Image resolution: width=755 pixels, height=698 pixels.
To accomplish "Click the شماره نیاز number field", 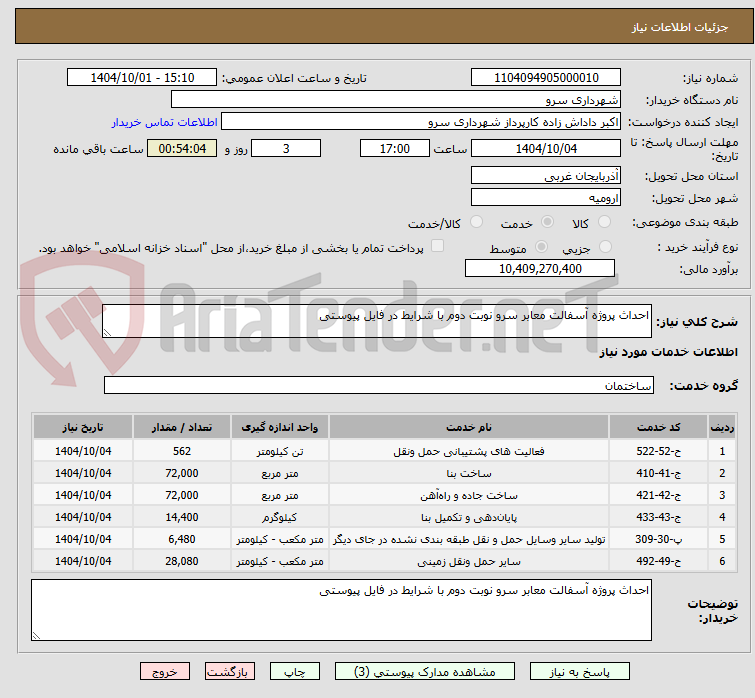I will pyautogui.click(x=546, y=78).
